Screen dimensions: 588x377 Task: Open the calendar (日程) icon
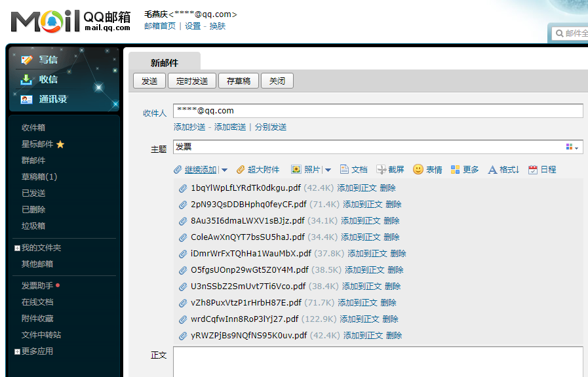pyautogui.click(x=533, y=170)
